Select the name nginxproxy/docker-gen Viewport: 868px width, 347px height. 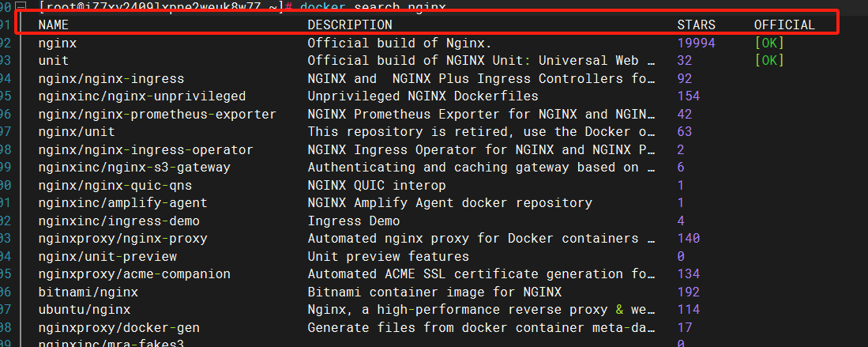[x=119, y=327]
